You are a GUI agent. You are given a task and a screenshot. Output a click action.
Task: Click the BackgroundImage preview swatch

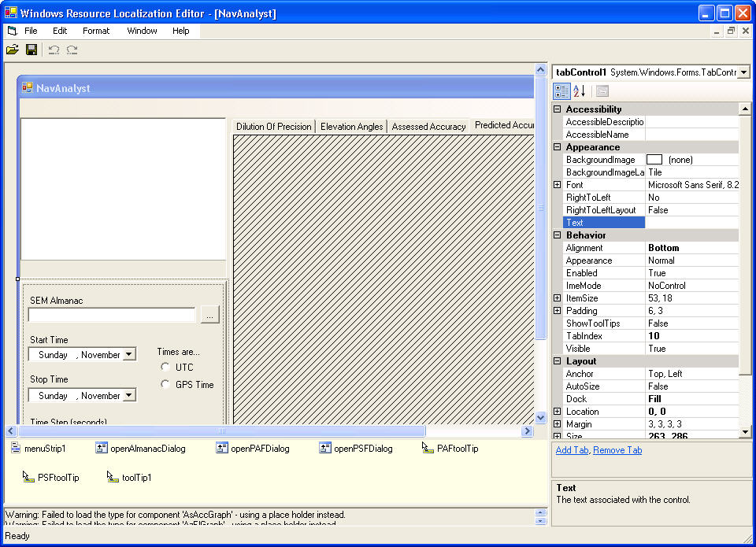[x=654, y=160]
